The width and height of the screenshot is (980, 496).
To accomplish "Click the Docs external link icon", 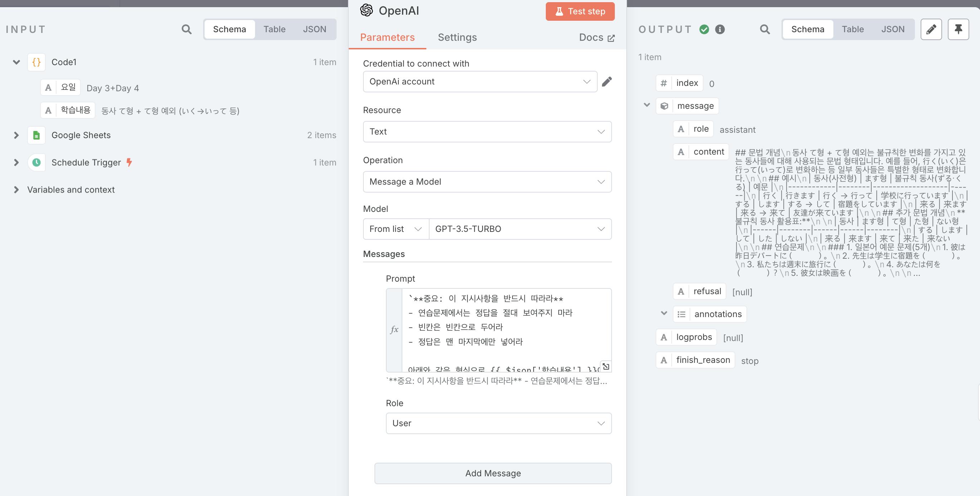I will coord(611,38).
